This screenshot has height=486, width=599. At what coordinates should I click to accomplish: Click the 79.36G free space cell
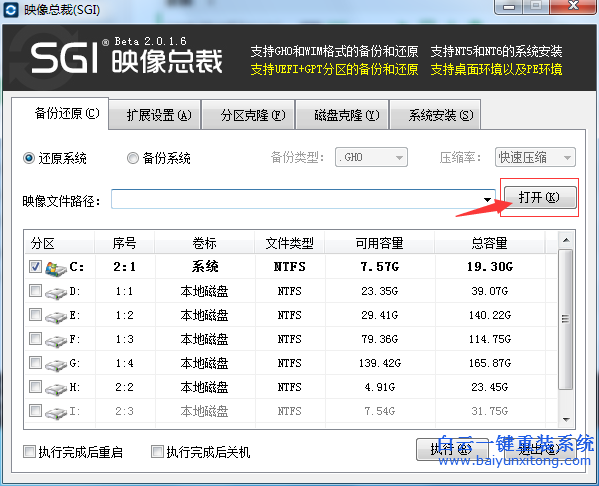point(380,339)
